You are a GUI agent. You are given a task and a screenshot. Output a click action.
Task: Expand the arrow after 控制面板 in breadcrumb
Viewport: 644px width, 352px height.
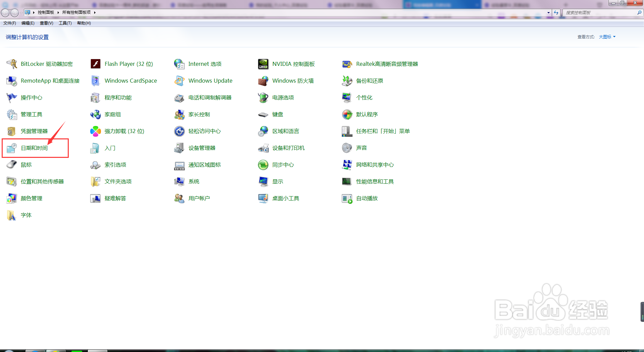[x=58, y=12]
